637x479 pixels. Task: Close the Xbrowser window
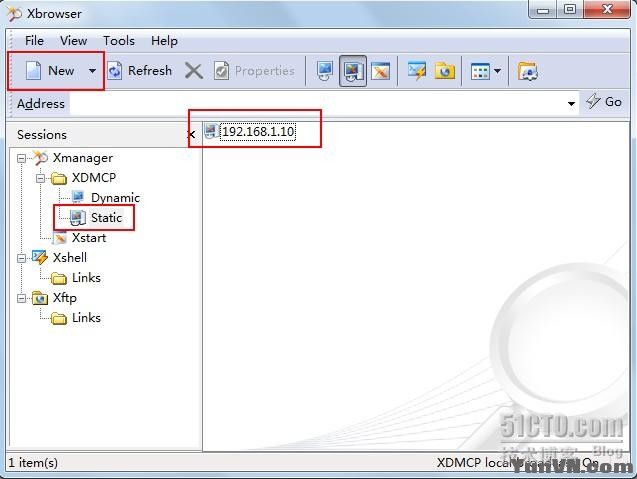(607, 10)
